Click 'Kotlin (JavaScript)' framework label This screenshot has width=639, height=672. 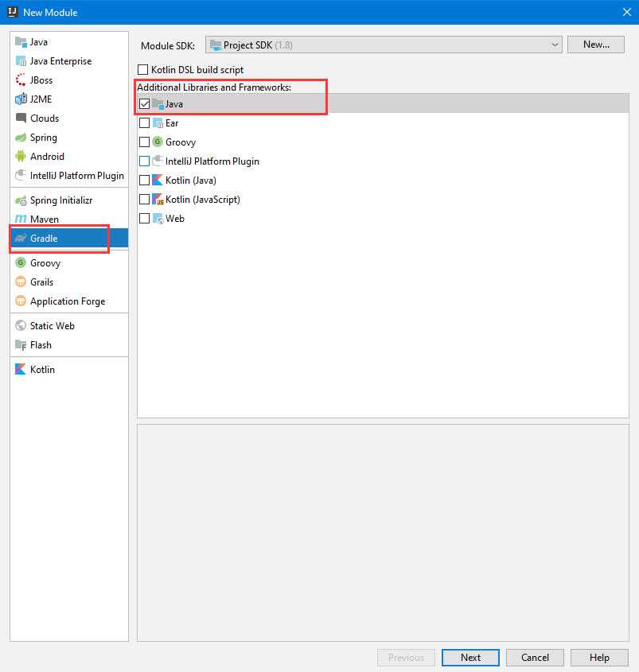[x=203, y=200]
